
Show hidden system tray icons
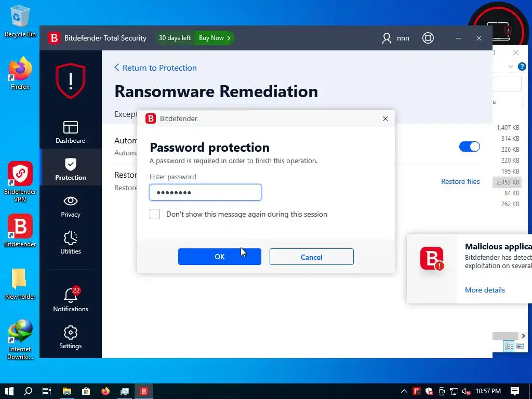pos(404,391)
